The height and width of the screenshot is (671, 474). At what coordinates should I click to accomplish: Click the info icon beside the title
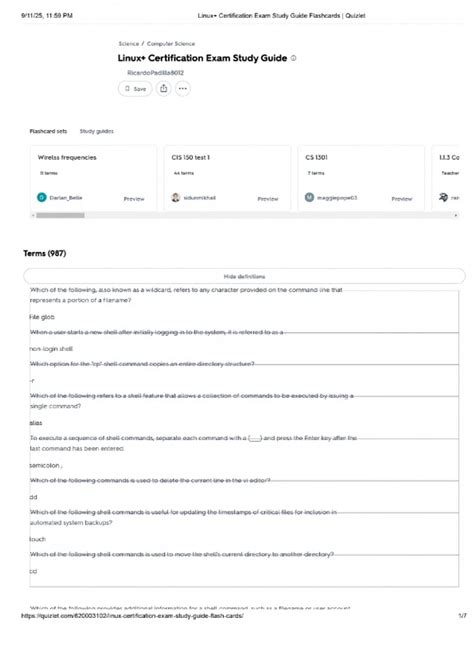pyautogui.click(x=293, y=58)
